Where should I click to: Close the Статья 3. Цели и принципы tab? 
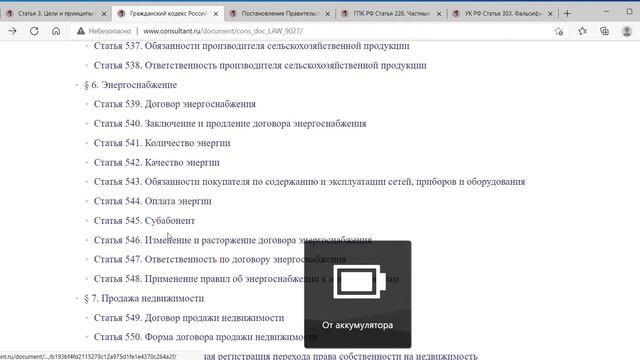click(x=104, y=14)
